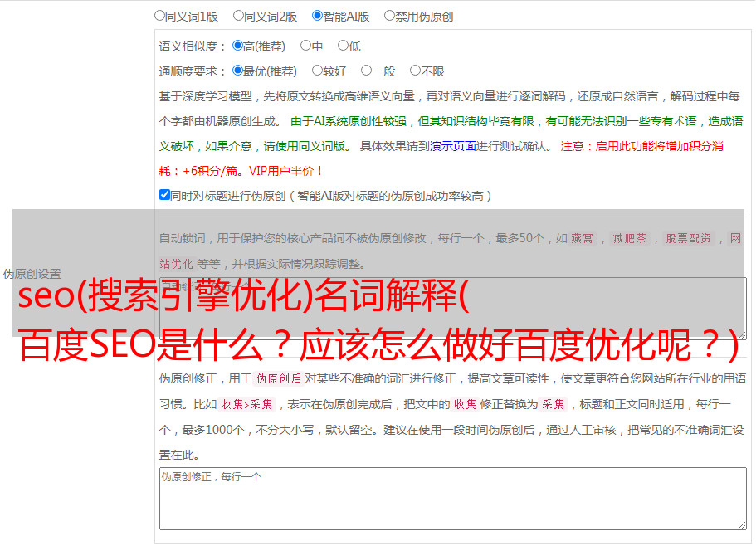This screenshot has width=756, height=546.
Task: Click the red 注意：启用此功能将增加积分消 warning text
Action: (x=641, y=146)
